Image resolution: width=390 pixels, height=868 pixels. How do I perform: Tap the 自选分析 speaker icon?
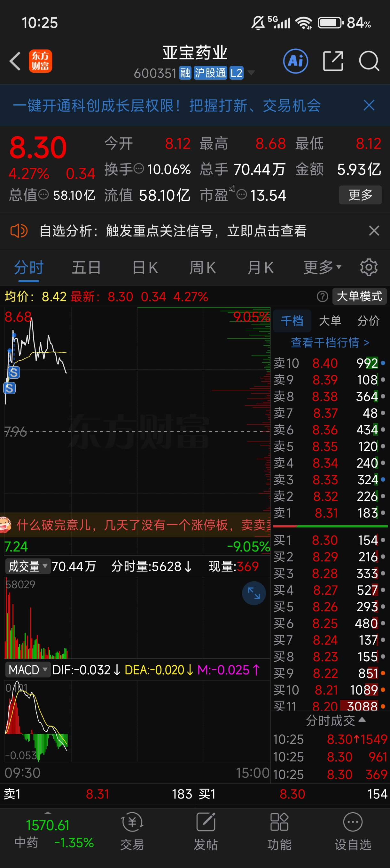pyautogui.click(x=19, y=231)
